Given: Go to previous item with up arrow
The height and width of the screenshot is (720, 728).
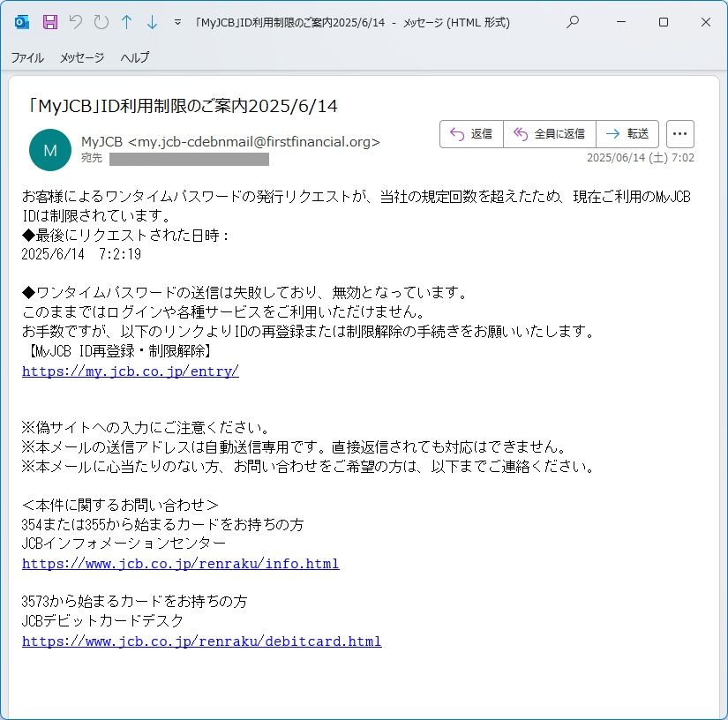Looking at the screenshot, I should point(126,22).
